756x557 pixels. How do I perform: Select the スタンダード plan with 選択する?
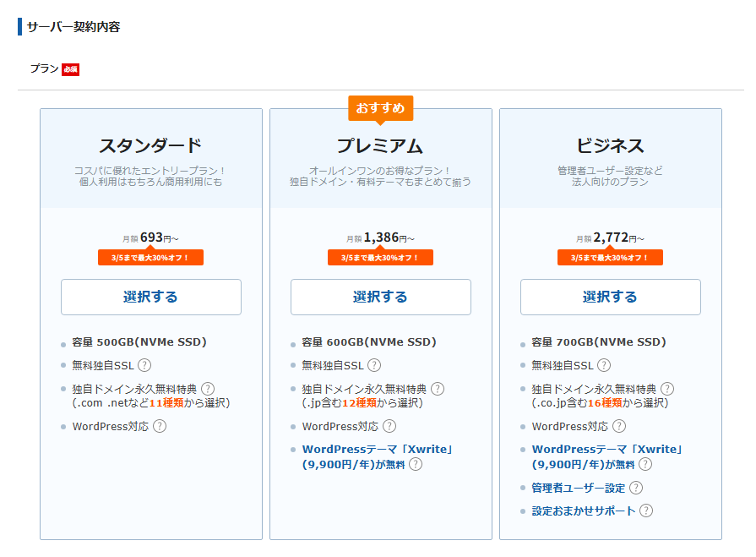(151, 297)
